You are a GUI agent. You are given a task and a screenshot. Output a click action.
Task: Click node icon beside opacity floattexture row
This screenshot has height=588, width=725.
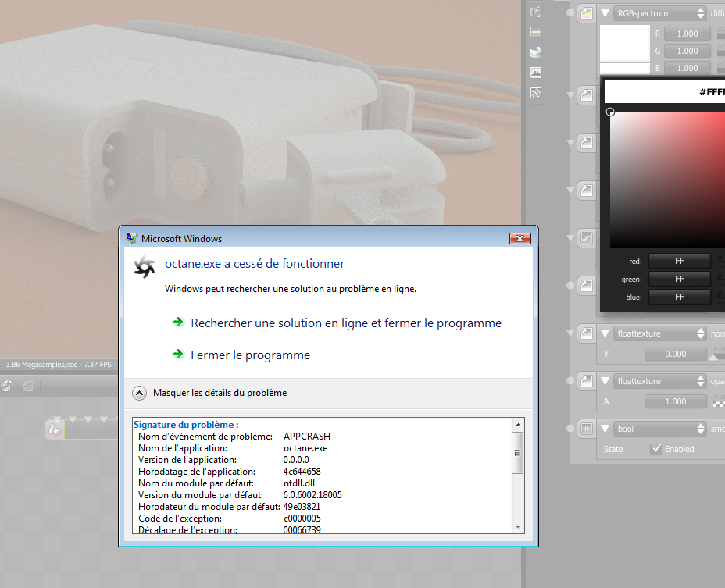[586, 381]
